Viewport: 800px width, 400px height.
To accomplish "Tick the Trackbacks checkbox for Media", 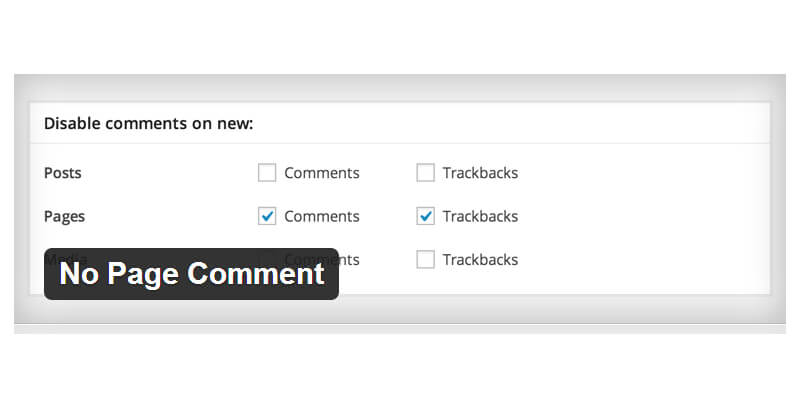I will pos(425,260).
